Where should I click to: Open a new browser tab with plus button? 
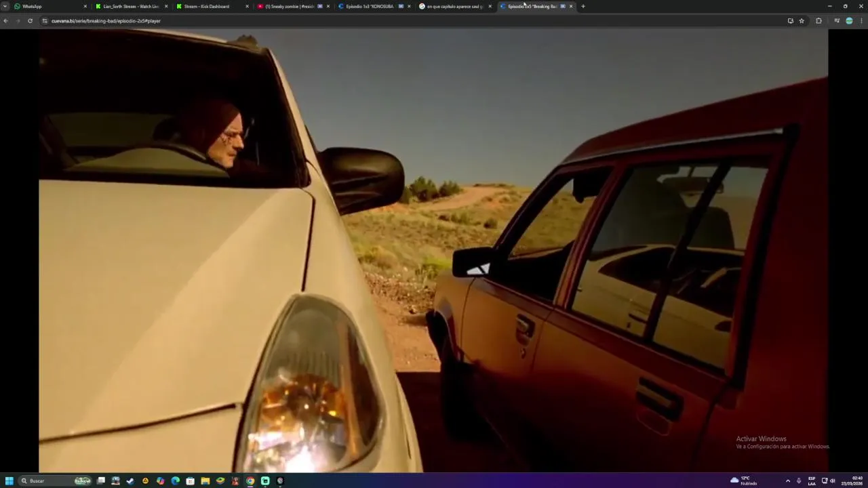pyautogui.click(x=583, y=6)
